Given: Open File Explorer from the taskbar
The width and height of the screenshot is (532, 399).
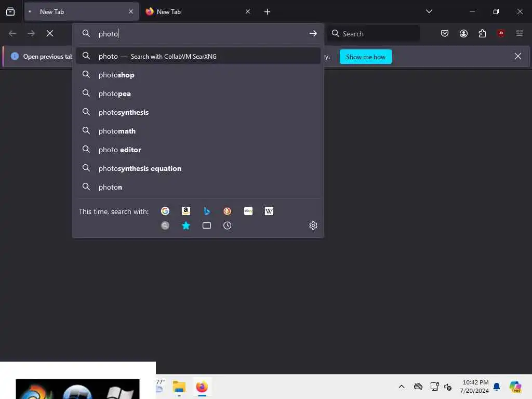Looking at the screenshot, I should pos(179,387).
